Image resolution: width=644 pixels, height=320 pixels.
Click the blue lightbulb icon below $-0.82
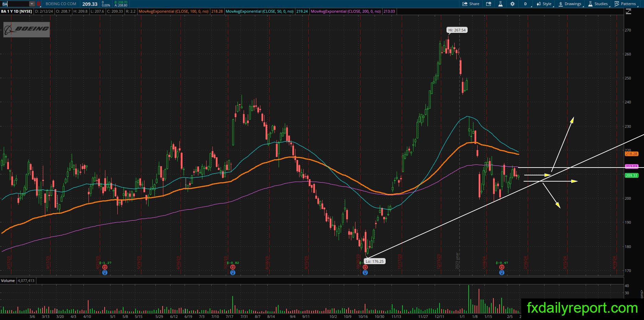tap(233, 273)
